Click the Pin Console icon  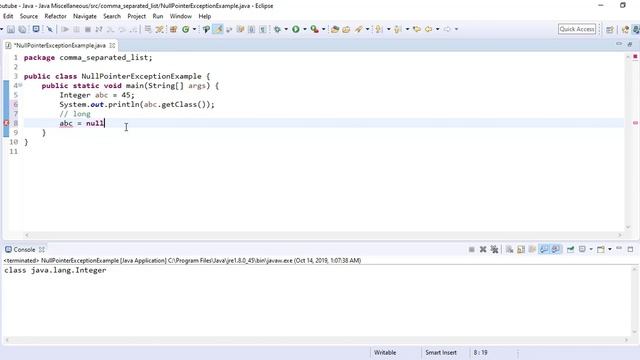click(570, 249)
